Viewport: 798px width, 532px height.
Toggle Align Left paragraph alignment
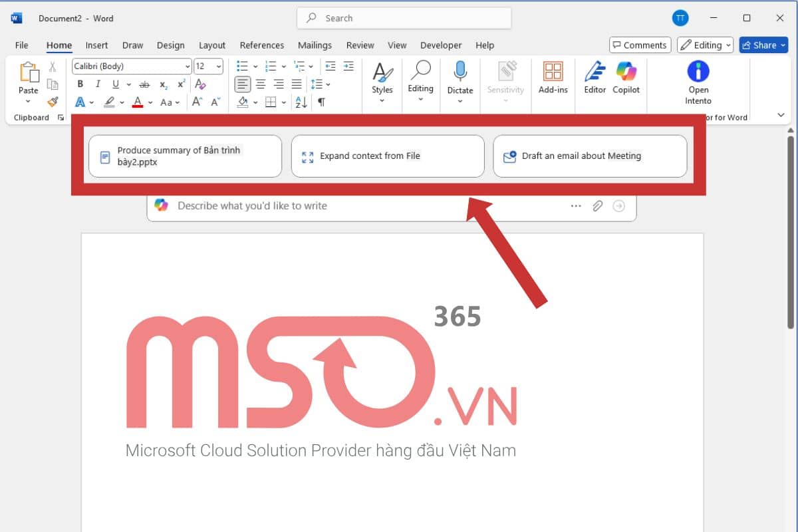pyautogui.click(x=243, y=84)
